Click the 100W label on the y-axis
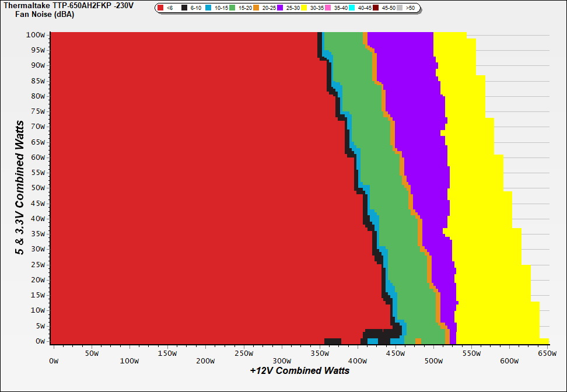The width and height of the screenshot is (567, 392). click(x=36, y=35)
